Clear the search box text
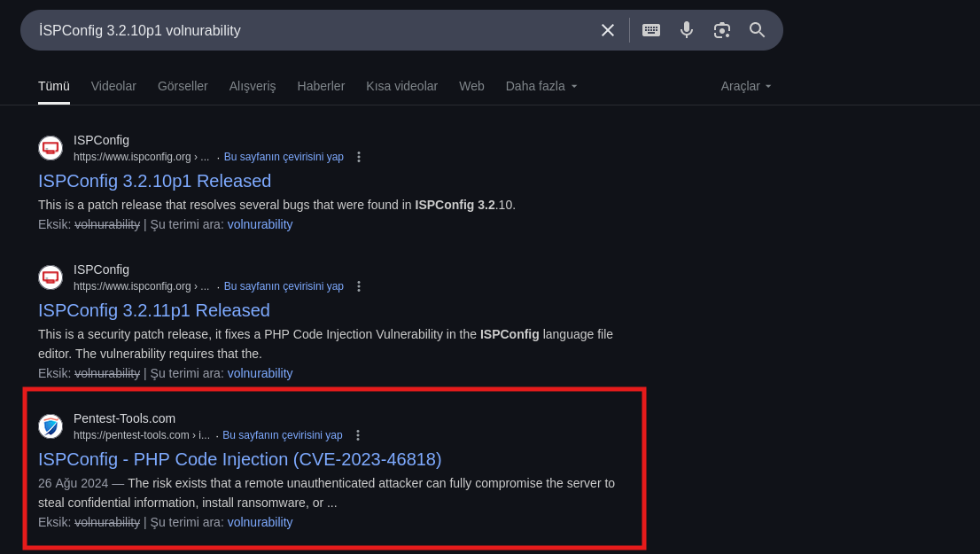980x554 pixels. [607, 30]
